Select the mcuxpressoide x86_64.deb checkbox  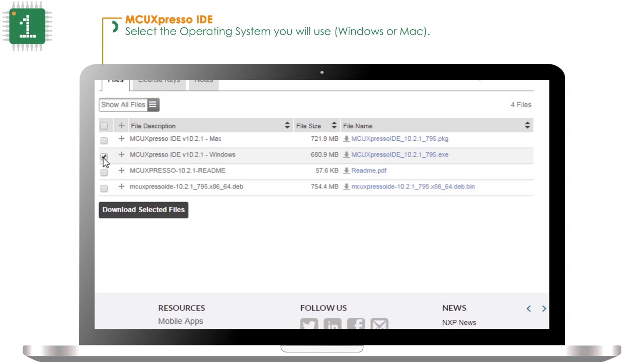[104, 189]
